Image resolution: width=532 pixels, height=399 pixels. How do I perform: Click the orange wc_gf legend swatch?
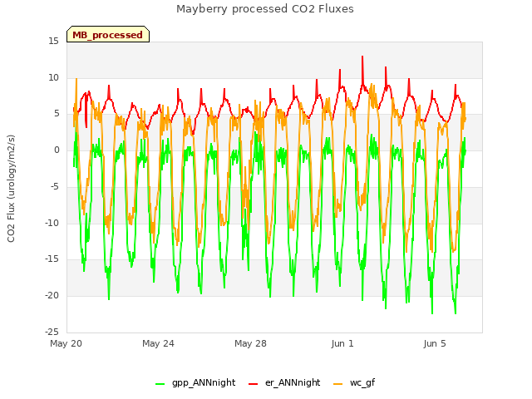click(338, 384)
